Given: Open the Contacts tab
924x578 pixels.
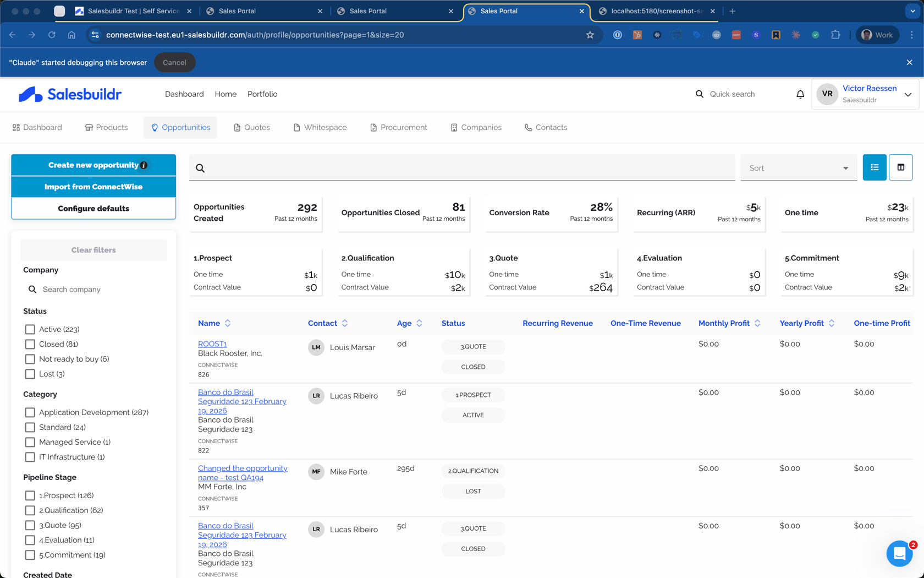Looking at the screenshot, I should coord(546,127).
